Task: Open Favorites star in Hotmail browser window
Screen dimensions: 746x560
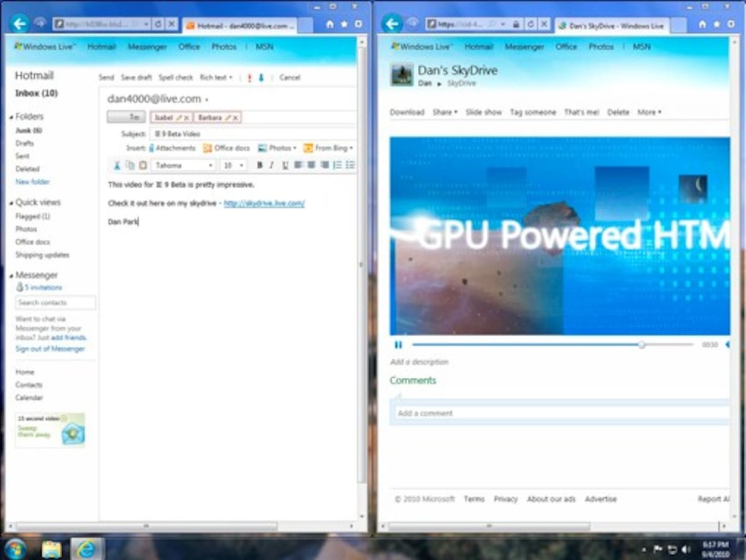Action: click(x=344, y=24)
